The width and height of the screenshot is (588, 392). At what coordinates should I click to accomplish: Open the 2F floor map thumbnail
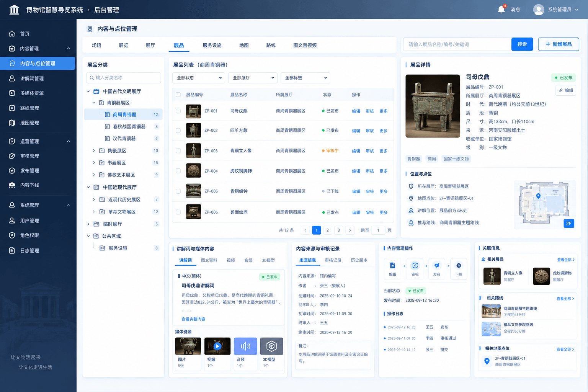545,205
